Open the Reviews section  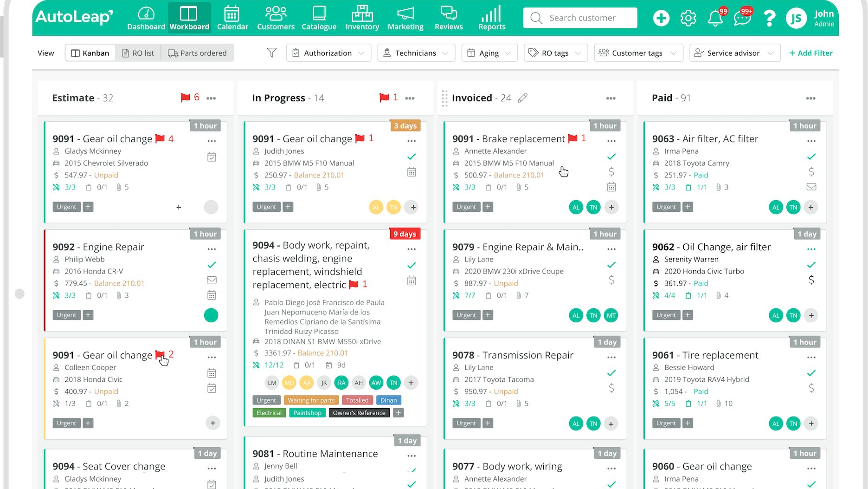click(449, 19)
